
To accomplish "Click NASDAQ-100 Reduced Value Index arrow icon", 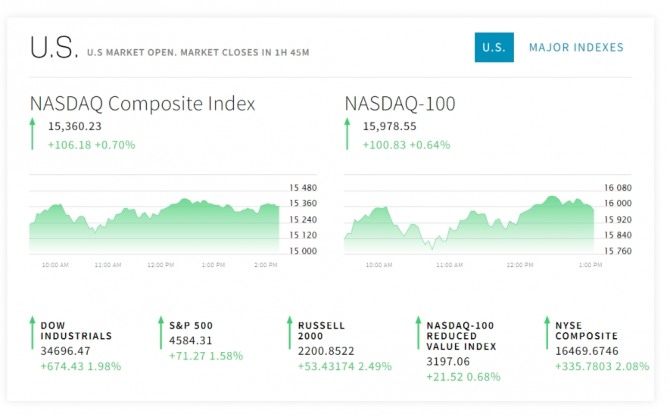I will [418, 340].
